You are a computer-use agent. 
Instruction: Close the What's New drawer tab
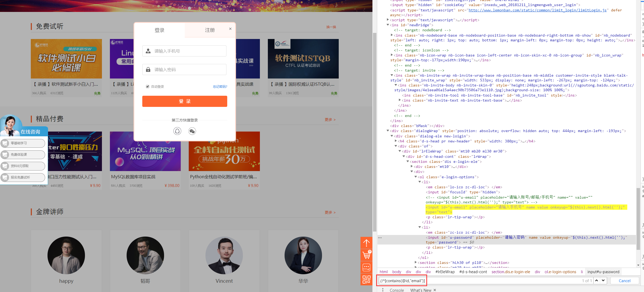pos(435,290)
